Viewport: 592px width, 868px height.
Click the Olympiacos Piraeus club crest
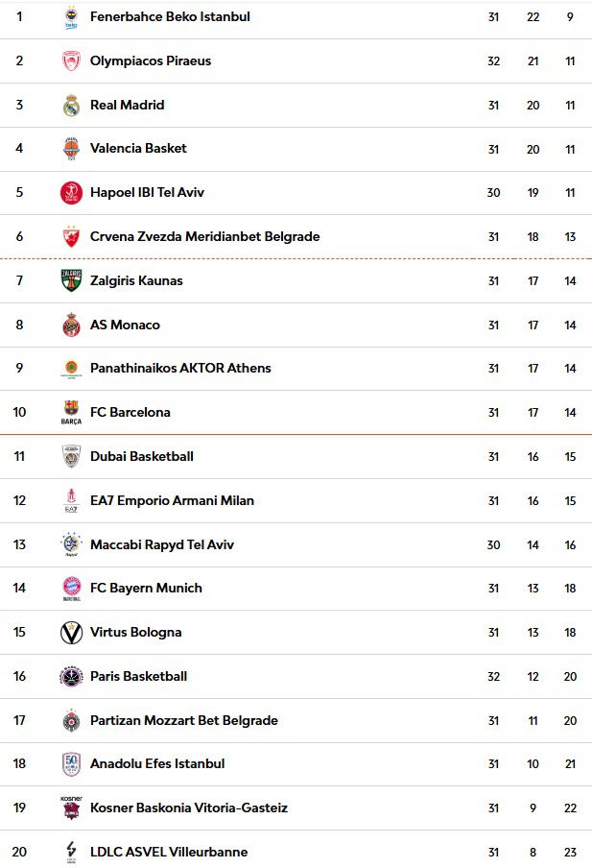click(x=71, y=60)
